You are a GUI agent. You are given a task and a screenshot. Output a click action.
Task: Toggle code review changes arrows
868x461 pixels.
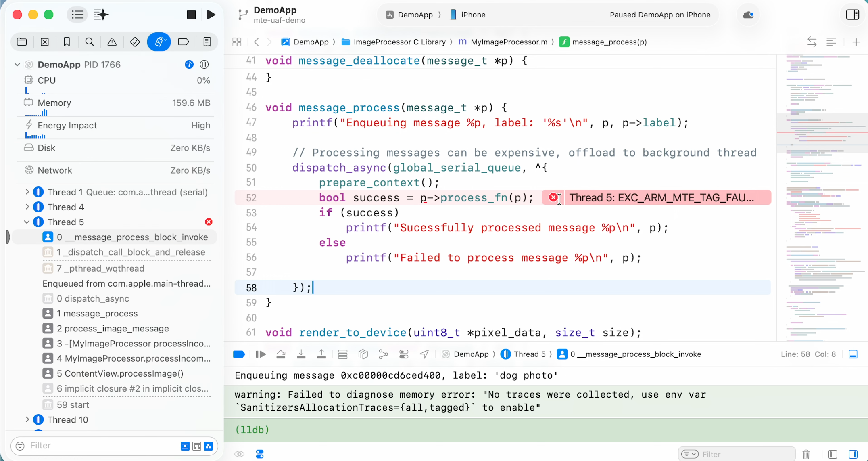click(812, 42)
